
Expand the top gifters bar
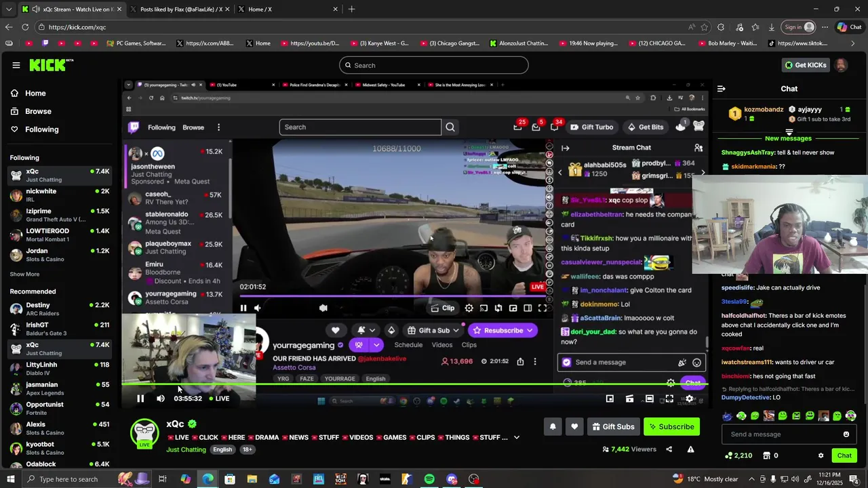coord(789,131)
